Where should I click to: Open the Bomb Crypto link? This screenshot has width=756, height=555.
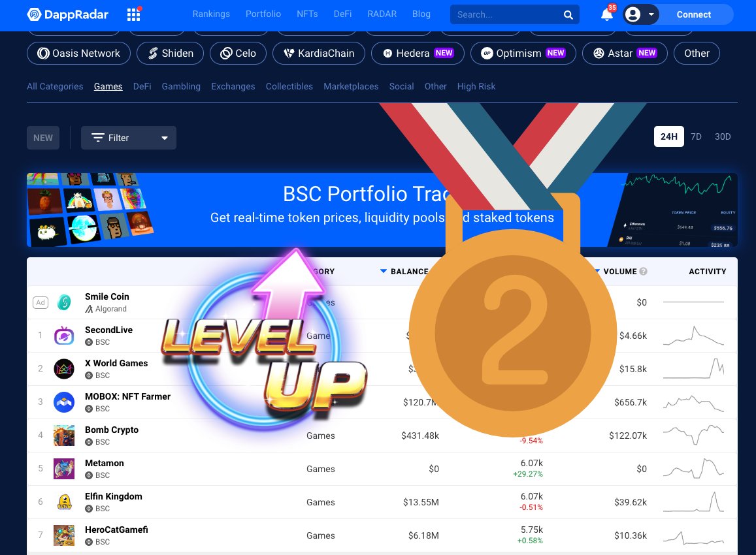pos(111,429)
